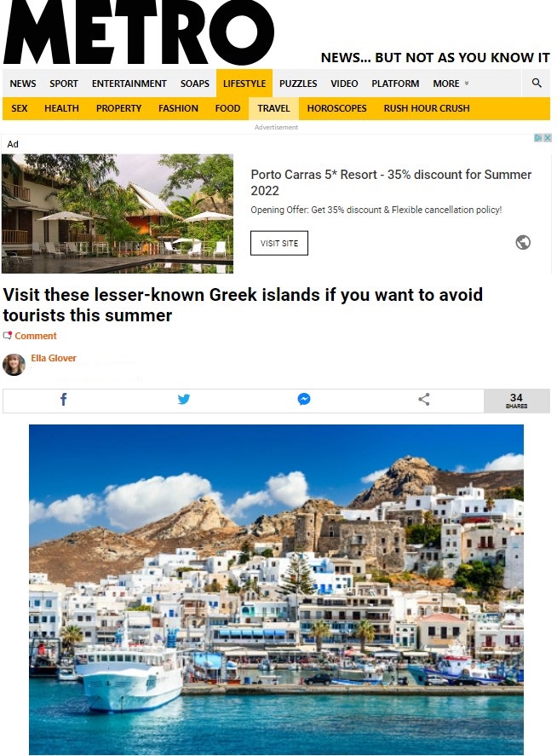Open RUSH HOUR CRUSH section
557x756 pixels.
(427, 108)
